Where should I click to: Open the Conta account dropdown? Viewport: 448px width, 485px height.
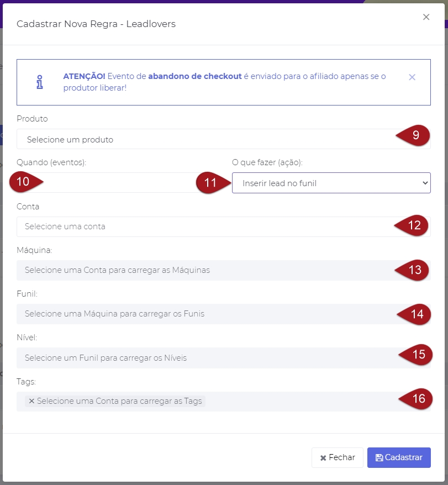pyautogui.click(x=204, y=226)
